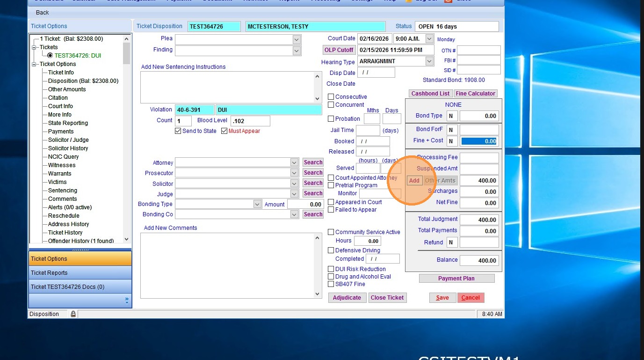This screenshot has width=644, height=360.
Task: Open the Fine Calculator
Action: click(x=475, y=94)
